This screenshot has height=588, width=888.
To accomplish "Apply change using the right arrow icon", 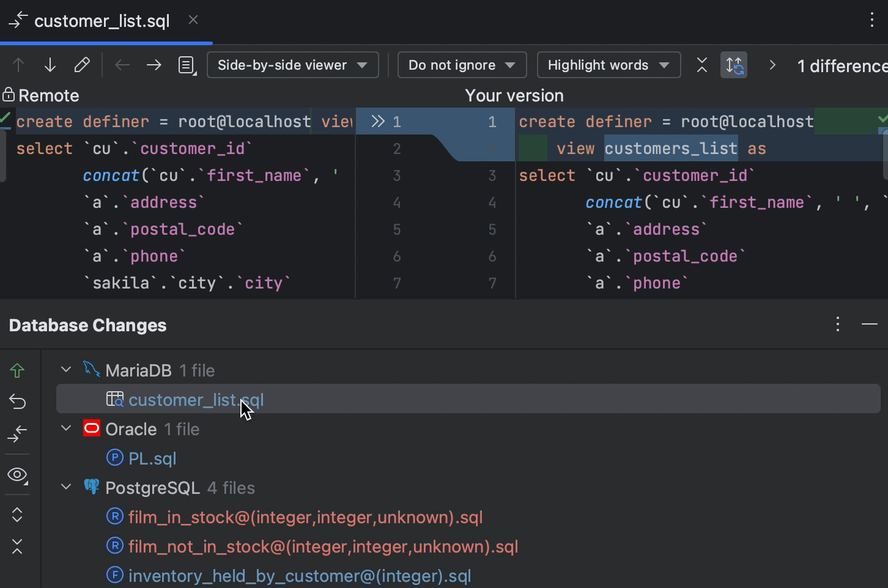I will pos(154,64).
